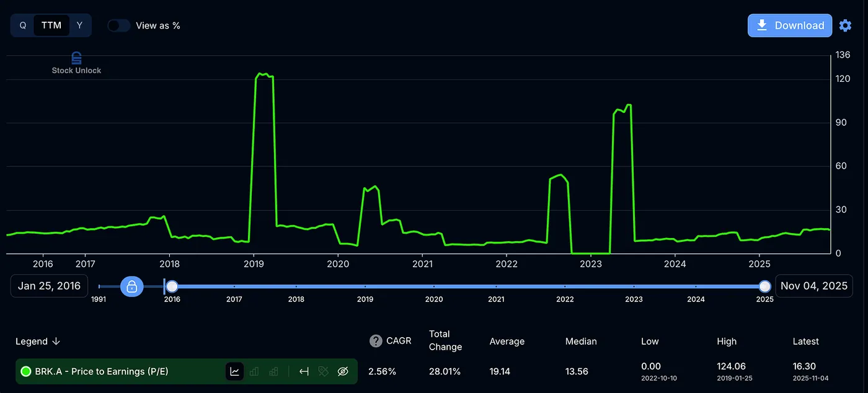The height and width of the screenshot is (393, 868).
Task: Click the Download button
Action: [x=790, y=25]
